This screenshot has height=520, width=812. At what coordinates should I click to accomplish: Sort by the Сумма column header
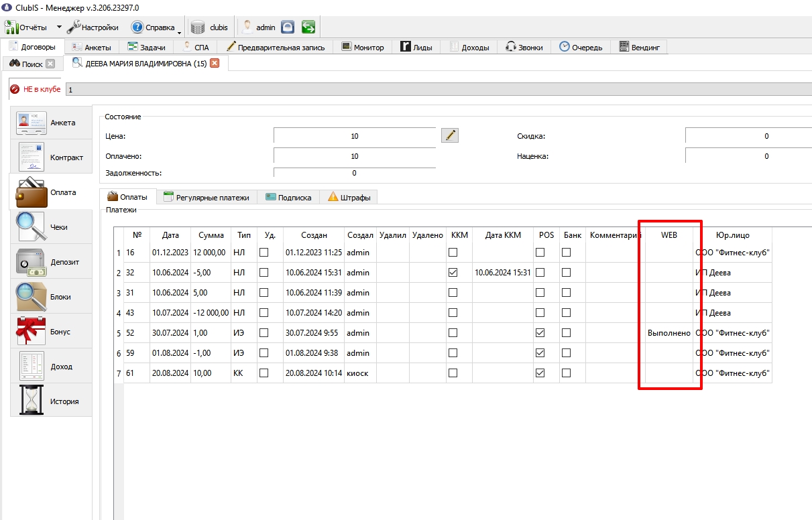point(211,235)
